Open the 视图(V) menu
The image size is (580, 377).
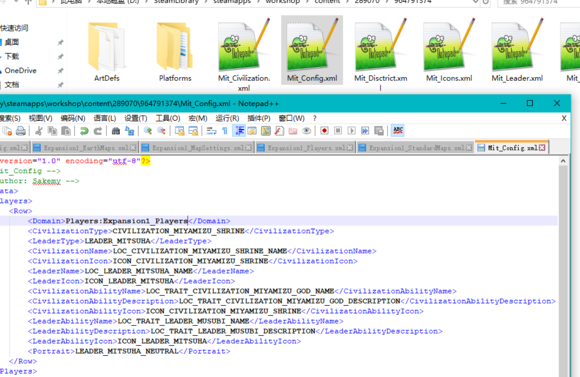click(x=40, y=118)
